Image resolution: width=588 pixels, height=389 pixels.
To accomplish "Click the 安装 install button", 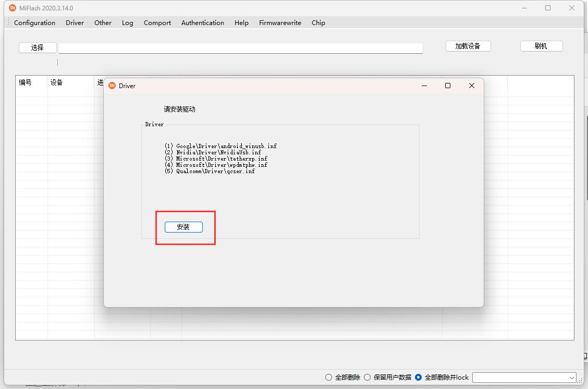I will pyautogui.click(x=183, y=227).
